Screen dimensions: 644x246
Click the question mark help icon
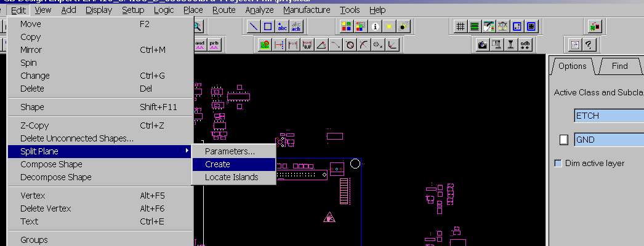pos(589,45)
